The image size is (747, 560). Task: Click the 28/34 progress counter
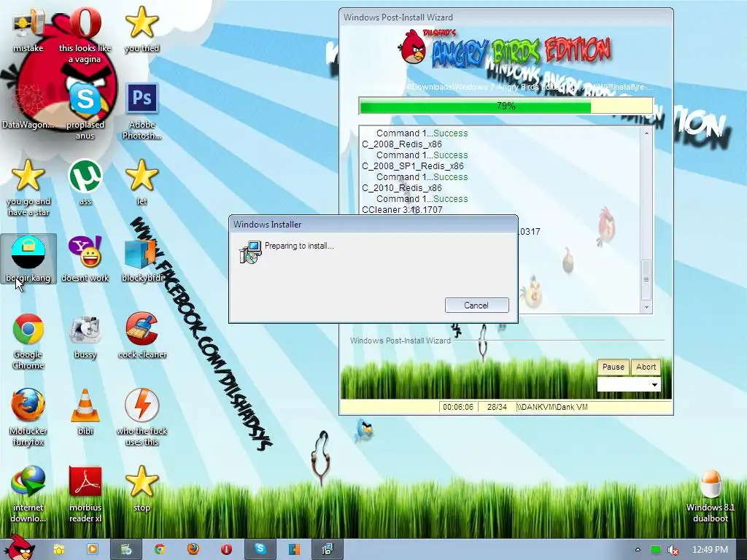pyautogui.click(x=497, y=407)
